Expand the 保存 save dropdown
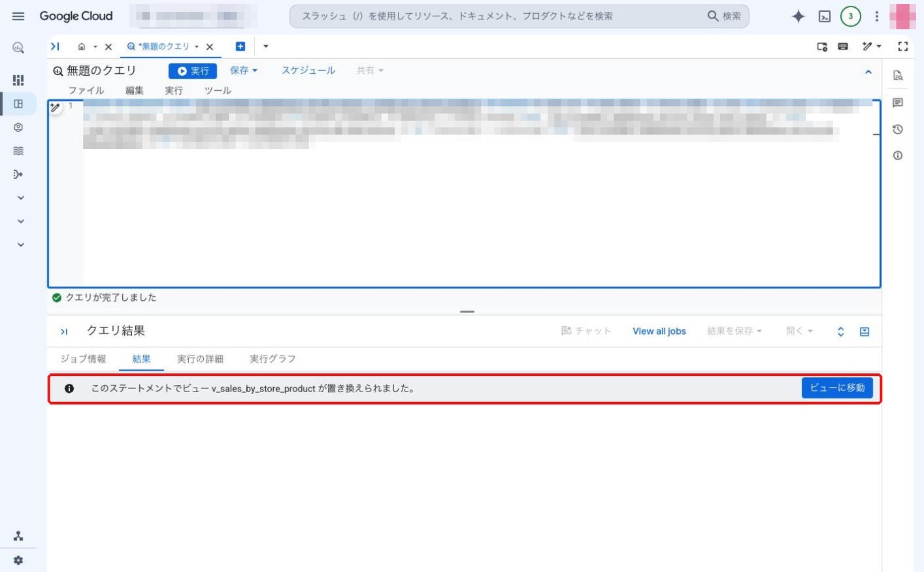 point(244,71)
